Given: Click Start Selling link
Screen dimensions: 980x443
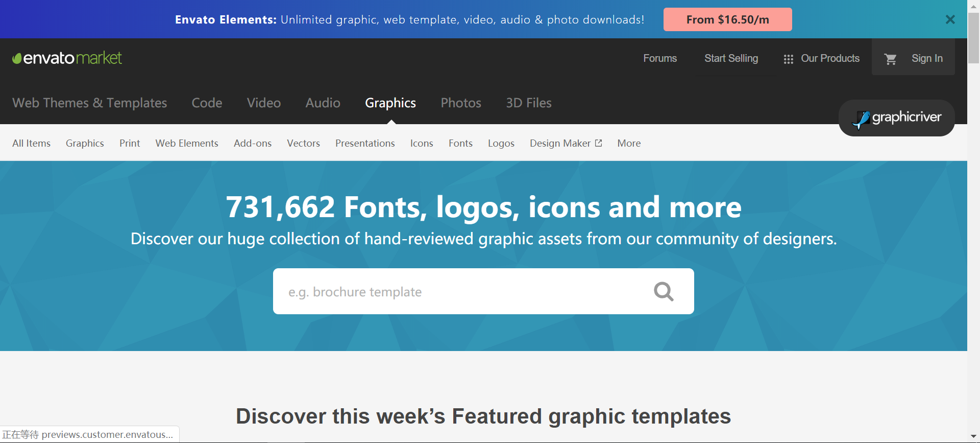Looking at the screenshot, I should pyautogui.click(x=731, y=58).
